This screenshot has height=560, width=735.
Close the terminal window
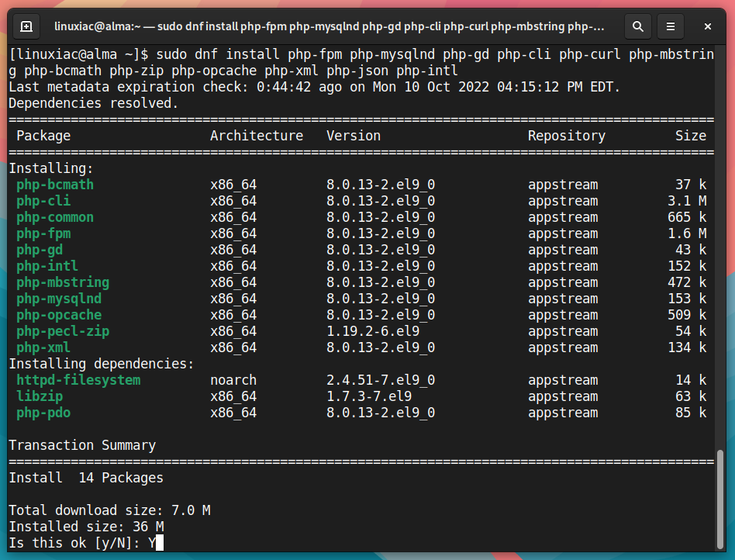(707, 26)
